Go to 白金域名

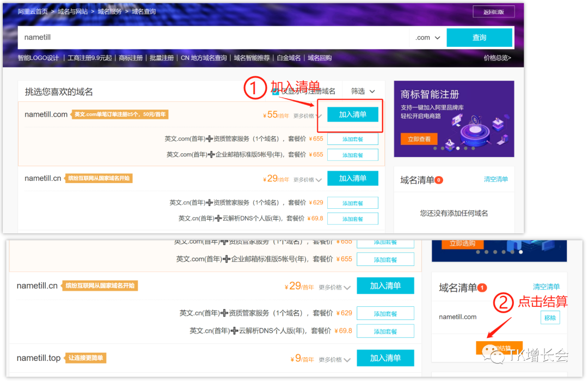coord(289,58)
